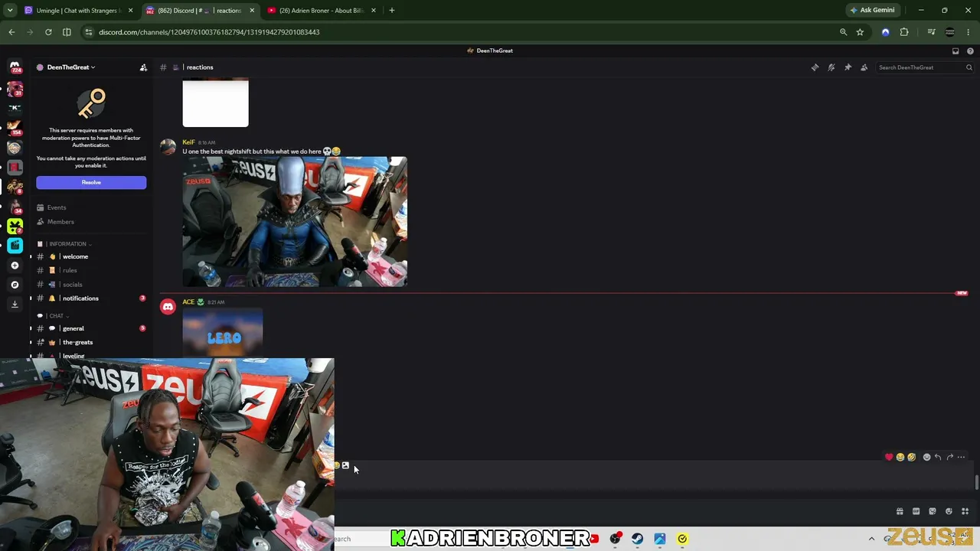Open Chrome media controls icon

(931, 32)
